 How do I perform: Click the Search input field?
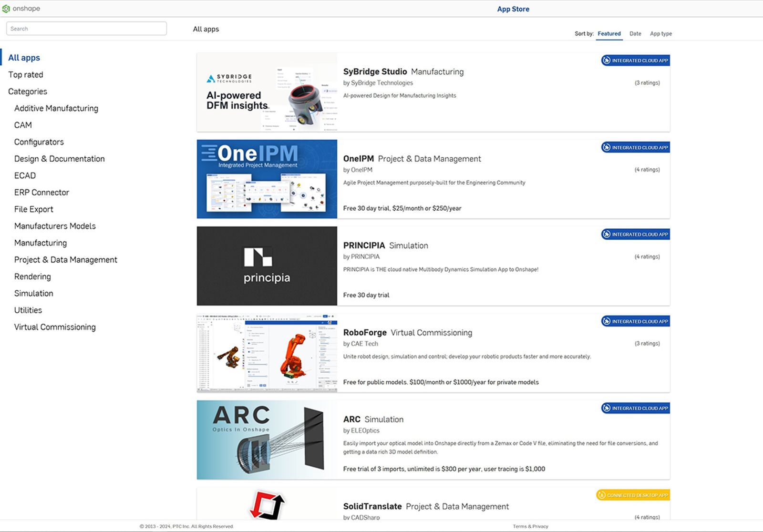pyautogui.click(x=86, y=29)
